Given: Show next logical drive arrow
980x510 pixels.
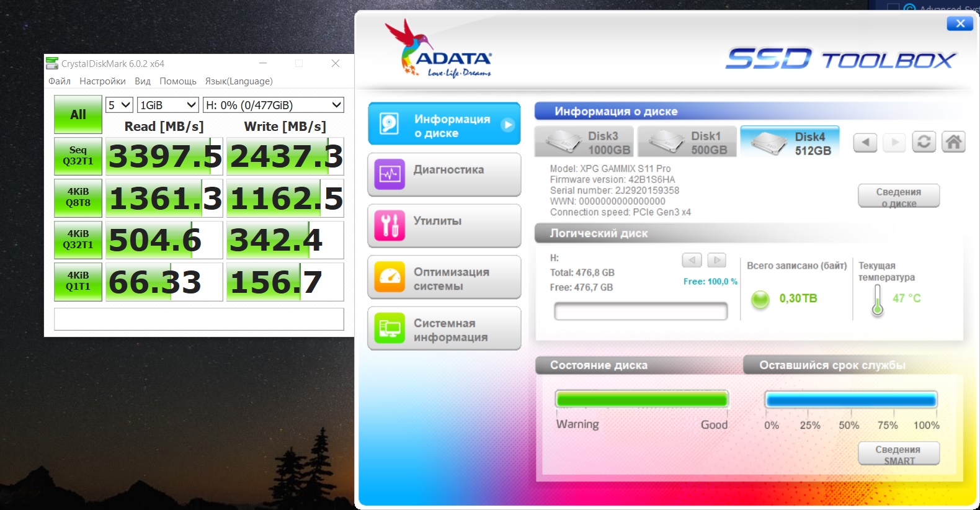Looking at the screenshot, I should tap(716, 260).
